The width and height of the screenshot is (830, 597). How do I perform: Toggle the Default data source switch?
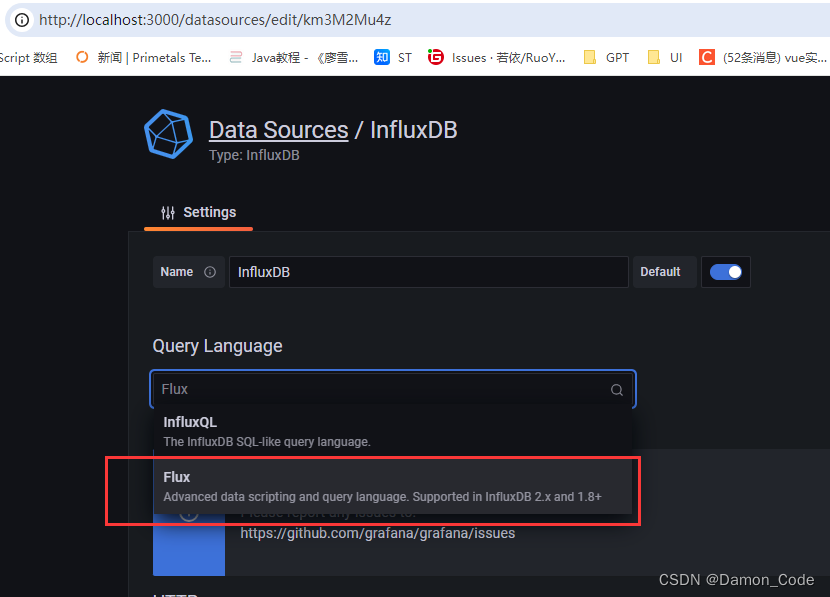coord(726,272)
